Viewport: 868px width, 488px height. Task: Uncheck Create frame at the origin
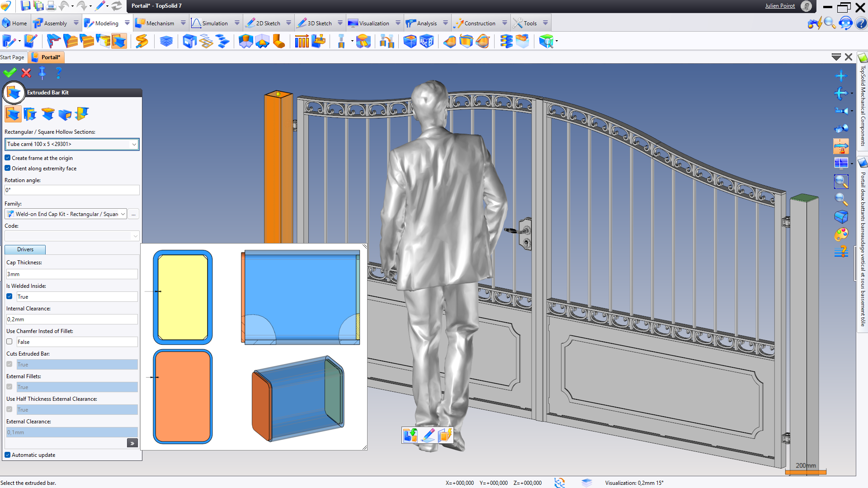[8, 158]
